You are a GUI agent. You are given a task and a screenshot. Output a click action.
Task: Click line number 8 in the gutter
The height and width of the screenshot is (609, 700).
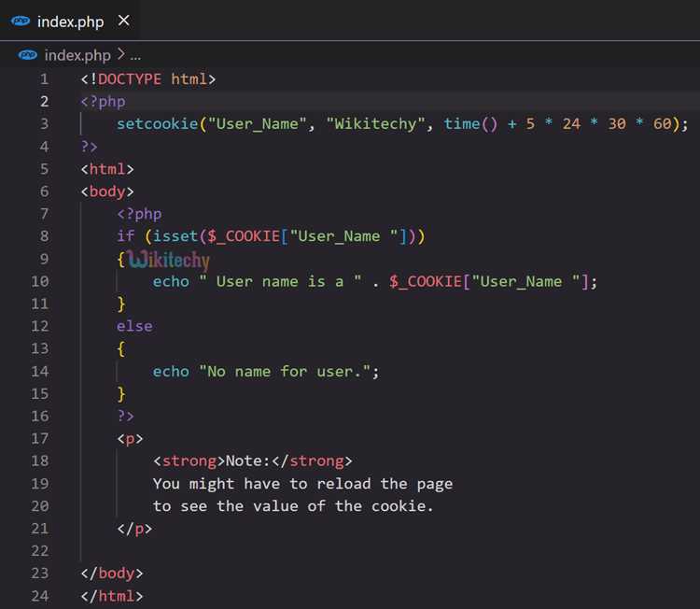coord(44,236)
